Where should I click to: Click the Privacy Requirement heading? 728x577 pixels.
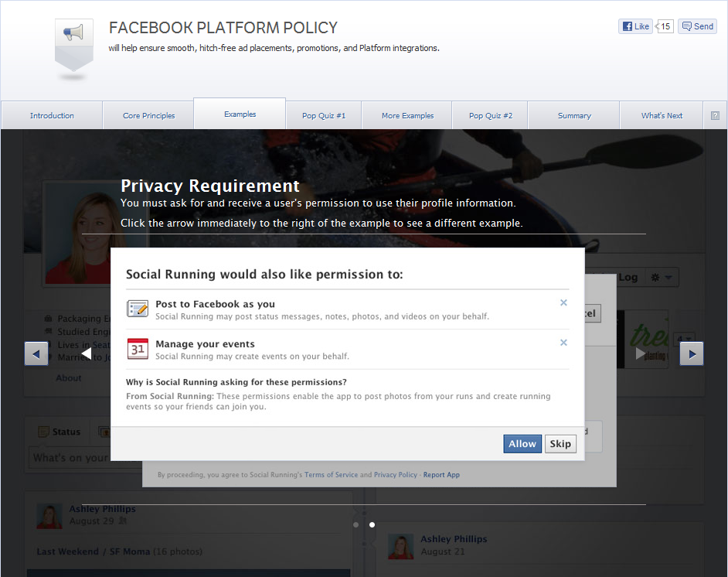point(210,186)
